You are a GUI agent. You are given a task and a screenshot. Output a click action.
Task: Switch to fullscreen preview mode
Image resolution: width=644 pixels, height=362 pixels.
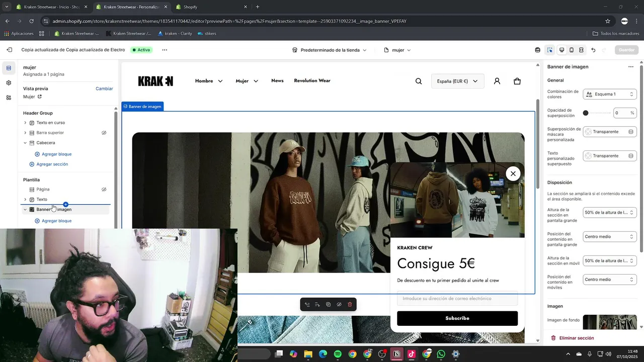tap(581, 50)
